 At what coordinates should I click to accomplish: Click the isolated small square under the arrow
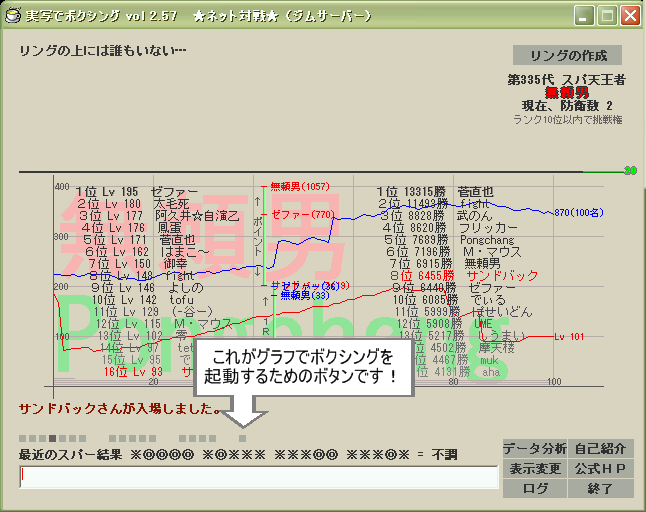(242, 438)
